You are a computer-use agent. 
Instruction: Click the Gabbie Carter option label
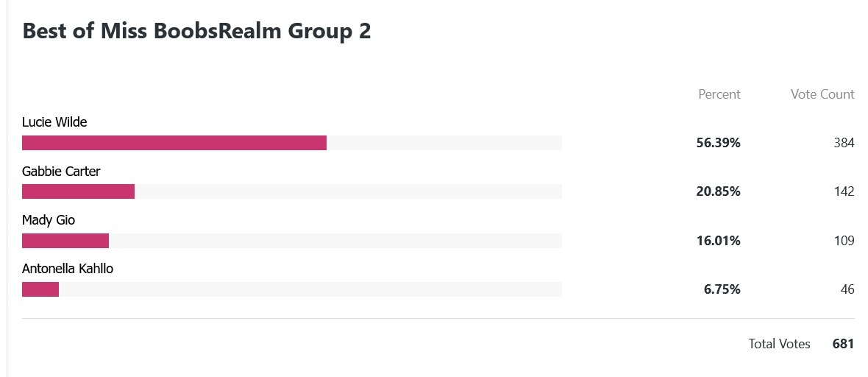point(61,172)
